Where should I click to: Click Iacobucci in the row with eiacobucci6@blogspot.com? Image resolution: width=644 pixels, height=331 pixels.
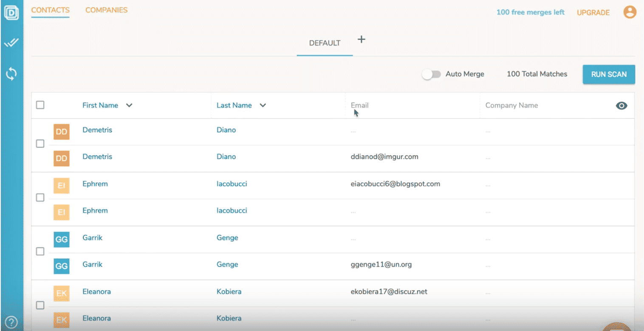tap(232, 184)
